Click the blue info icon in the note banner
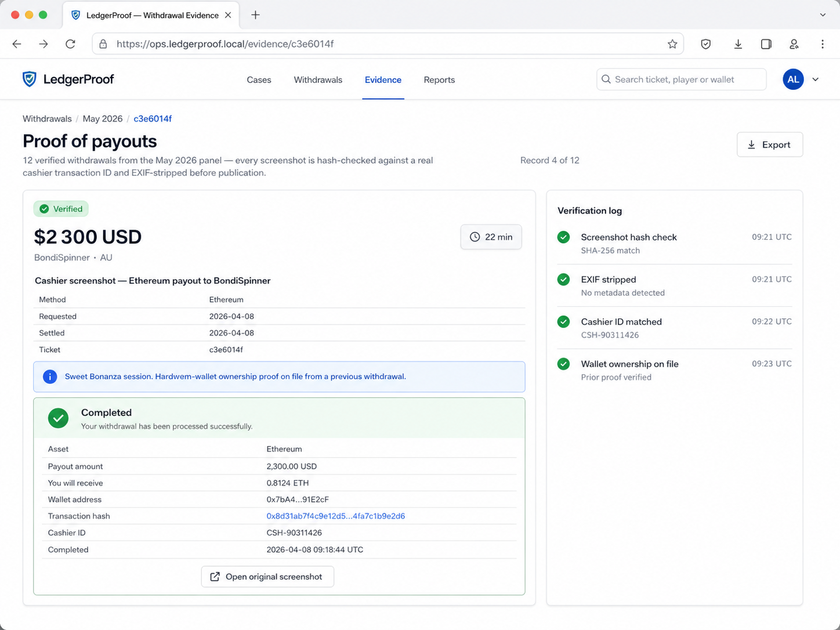This screenshot has width=840, height=630. 50,377
